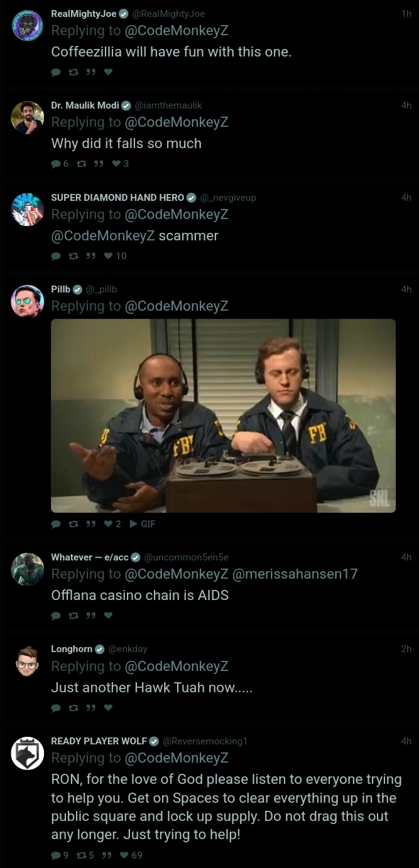Retweet RealMightyJoe's Coffeezilla tweet
419x868 pixels.
tap(73, 72)
